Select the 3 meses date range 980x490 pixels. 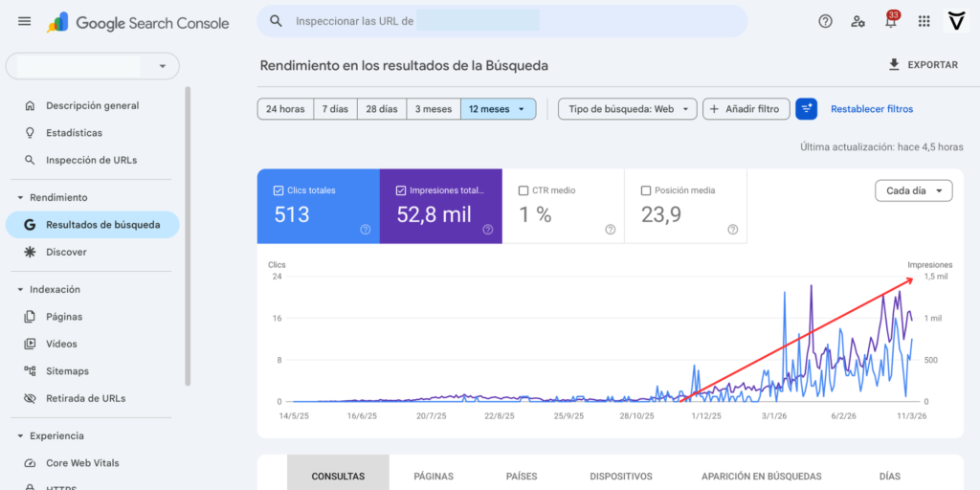pyautogui.click(x=434, y=109)
